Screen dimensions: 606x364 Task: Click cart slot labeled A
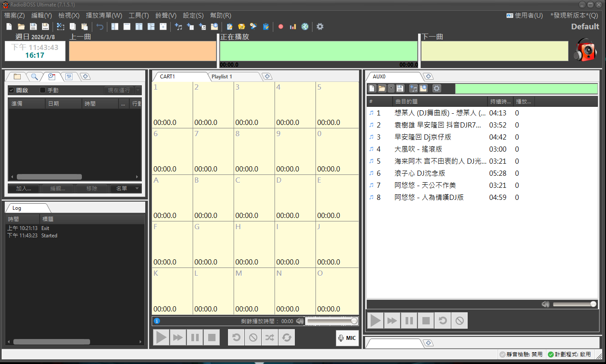point(172,198)
